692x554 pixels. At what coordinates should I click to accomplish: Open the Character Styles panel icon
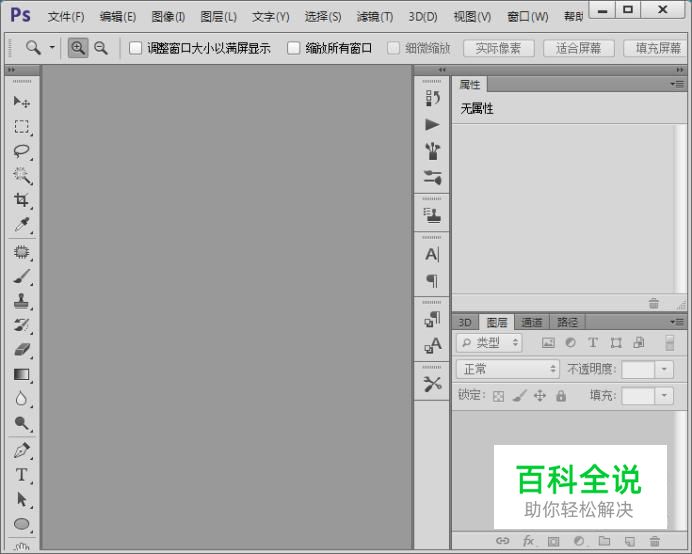click(432, 345)
